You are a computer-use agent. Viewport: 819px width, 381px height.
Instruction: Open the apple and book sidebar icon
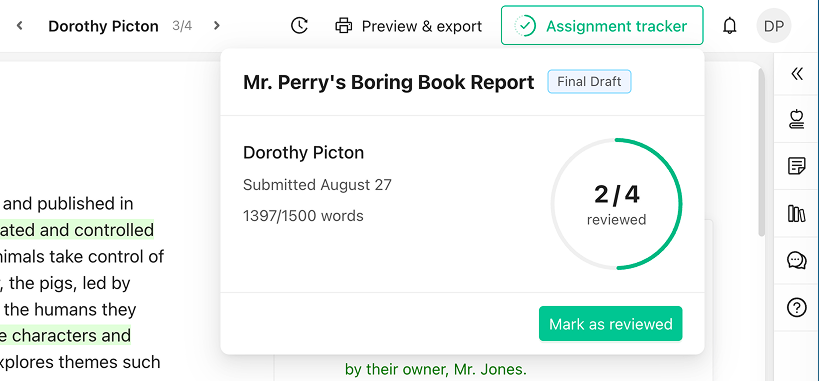797,119
